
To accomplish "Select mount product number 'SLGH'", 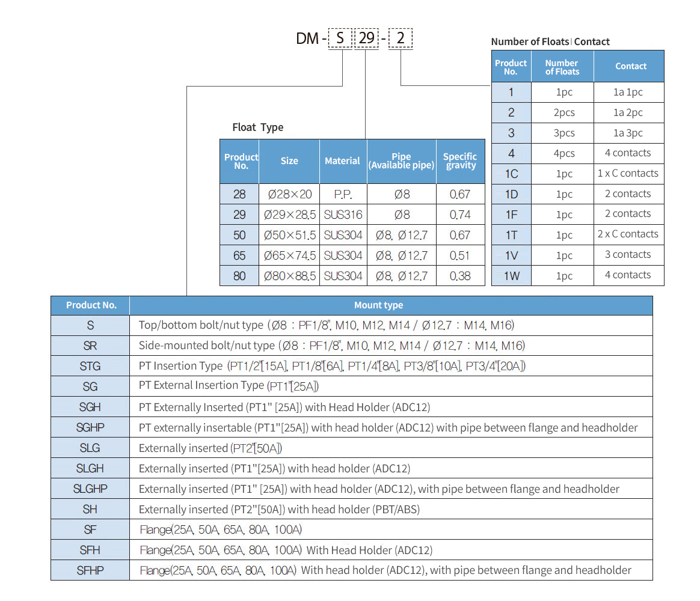I will 90,469.
